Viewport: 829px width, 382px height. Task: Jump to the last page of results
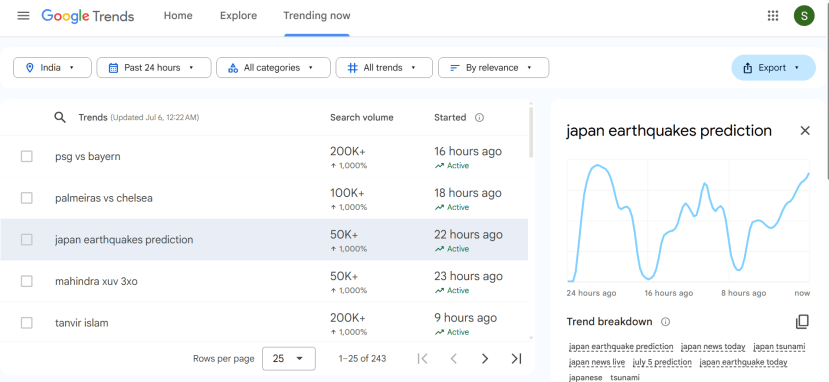point(517,359)
